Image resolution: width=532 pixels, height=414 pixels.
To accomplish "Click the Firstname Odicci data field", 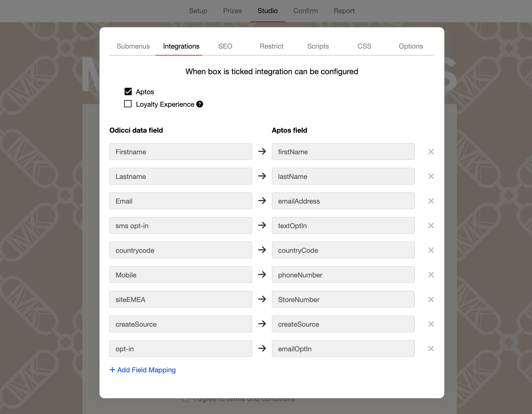I will pos(181,152).
